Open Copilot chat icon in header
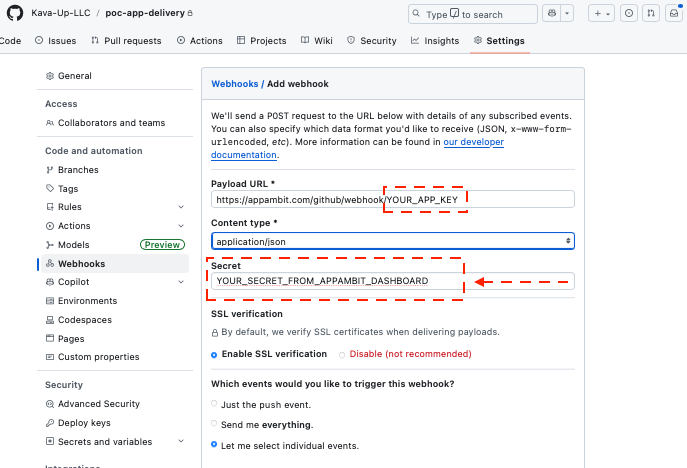This screenshot has height=468, width=687. click(x=552, y=14)
